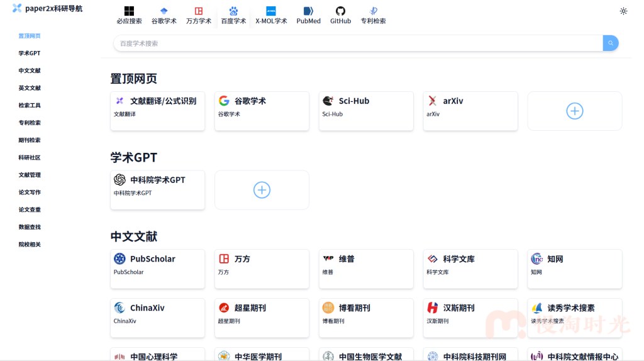Screen dimensions: 644x361
Task: Select the PubMed search engine icon
Action: (x=308, y=11)
